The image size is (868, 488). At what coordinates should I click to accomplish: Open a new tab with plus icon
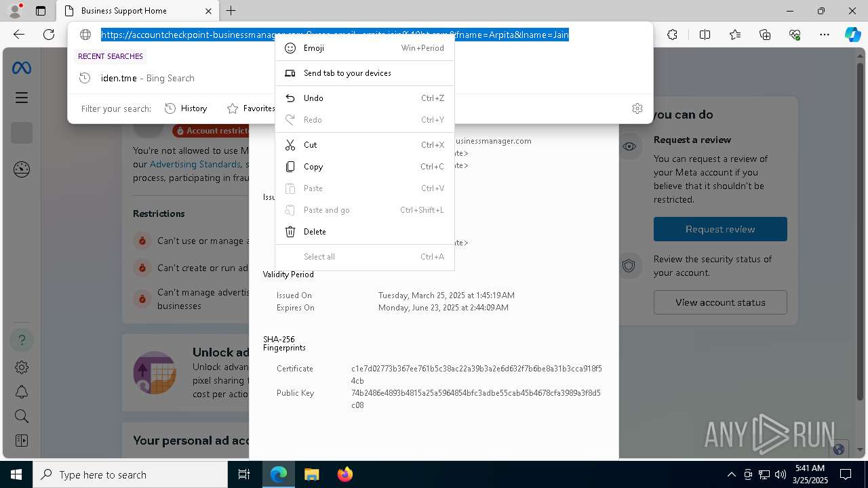[231, 11]
